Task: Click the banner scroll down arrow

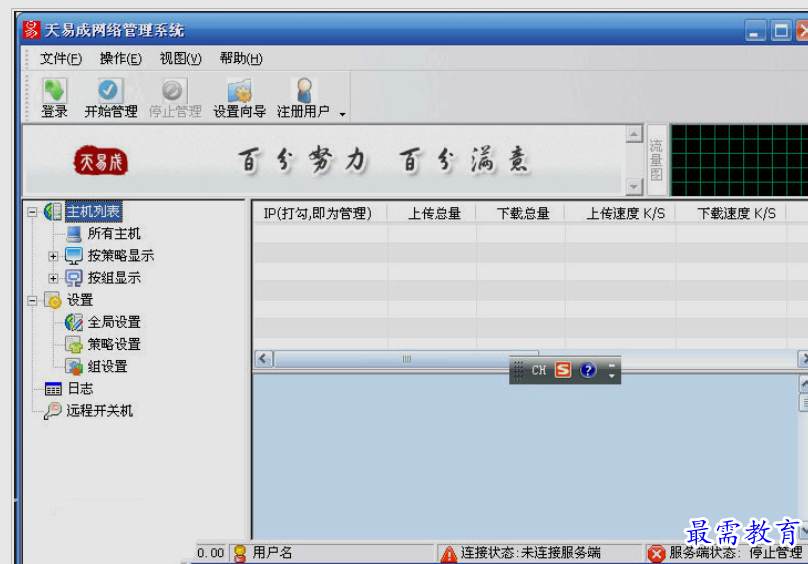Action: (x=634, y=187)
